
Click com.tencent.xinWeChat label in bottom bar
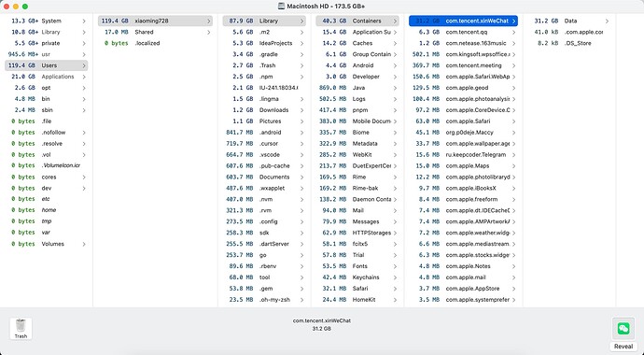pyautogui.click(x=322, y=320)
